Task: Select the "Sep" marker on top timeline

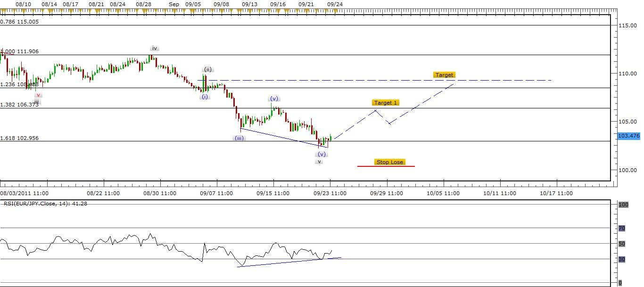Action: point(174,4)
